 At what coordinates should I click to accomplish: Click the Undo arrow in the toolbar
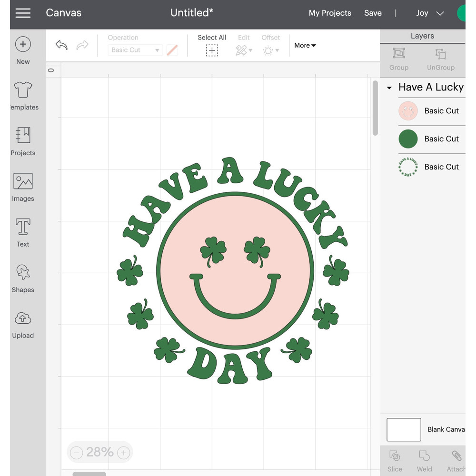tap(61, 45)
